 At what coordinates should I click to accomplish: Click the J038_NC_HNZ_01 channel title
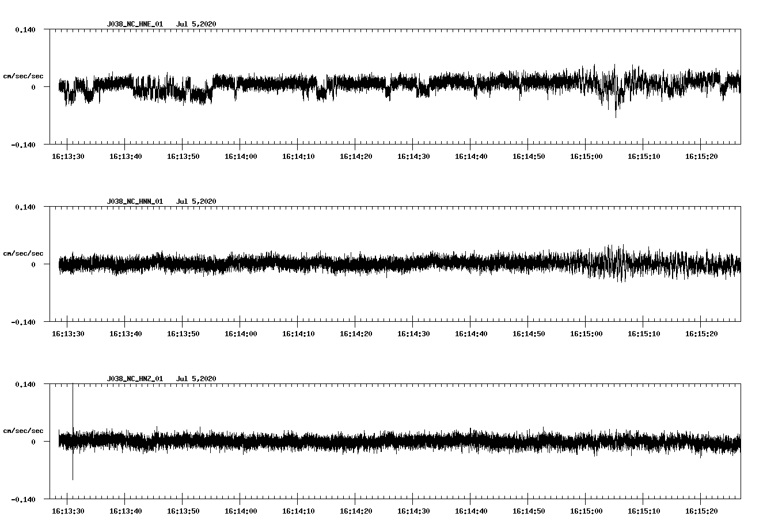coord(135,379)
